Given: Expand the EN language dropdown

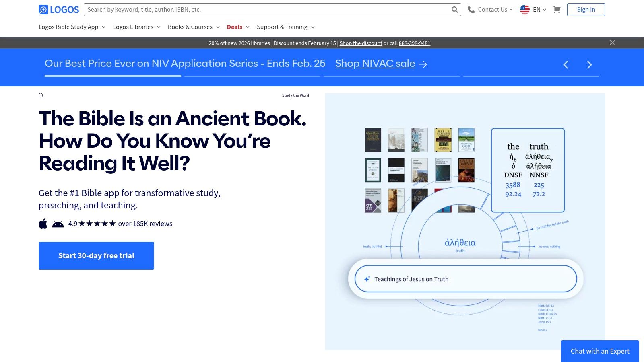Looking at the screenshot, I should tap(537, 9).
